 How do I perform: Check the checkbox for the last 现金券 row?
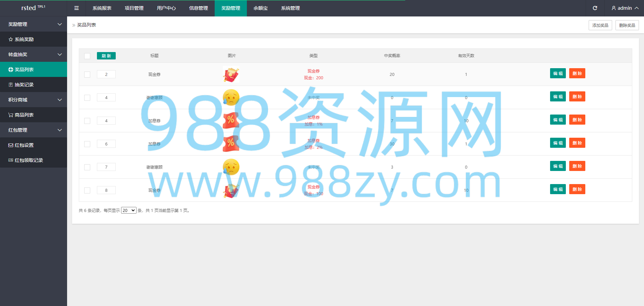tap(87, 190)
